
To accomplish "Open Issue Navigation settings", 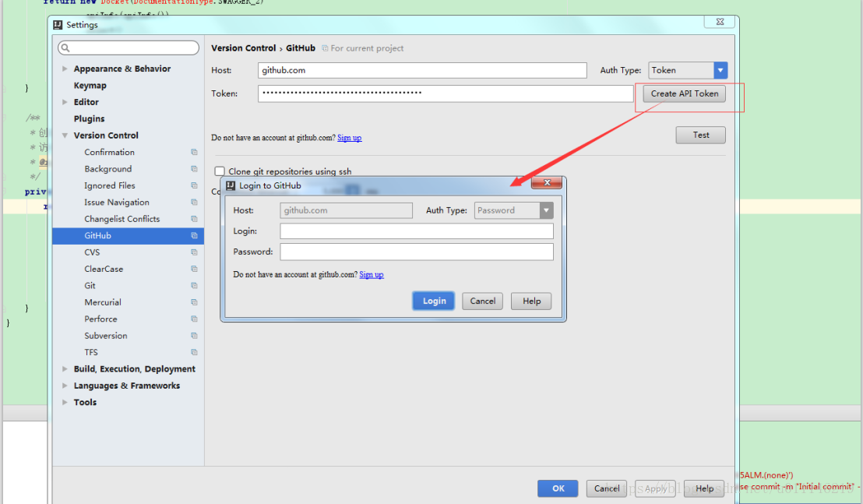I will [117, 203].
